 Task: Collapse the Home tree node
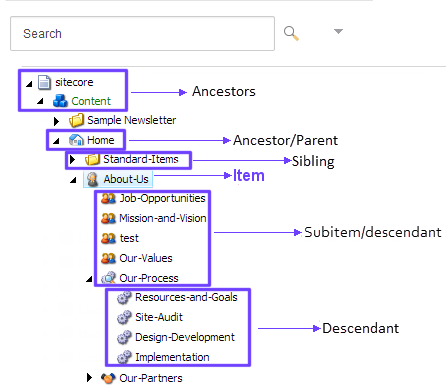(56, 141)
